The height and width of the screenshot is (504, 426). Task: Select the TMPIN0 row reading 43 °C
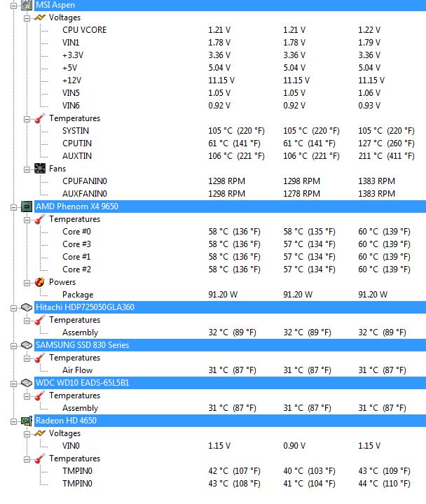coord(77,484)
